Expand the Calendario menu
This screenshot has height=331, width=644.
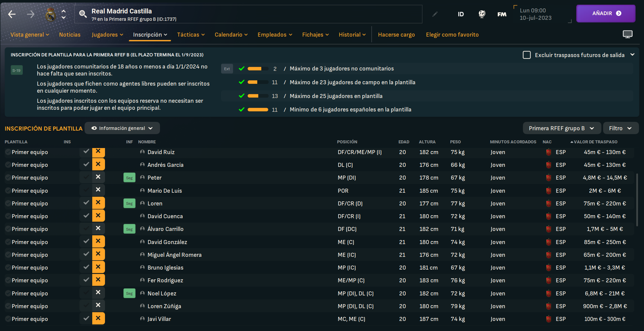[x=231, y=35]
